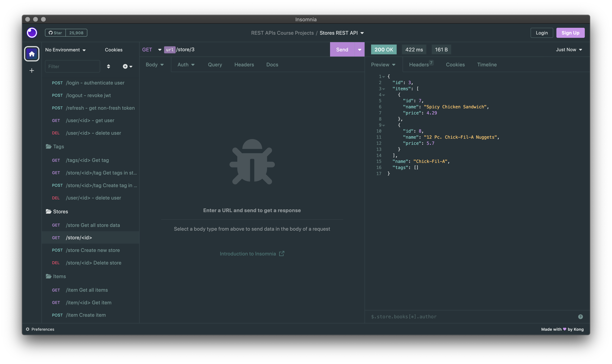Select GET /item Get all items request
This screenshot has height=364, width=612.
tap(90, 290)
